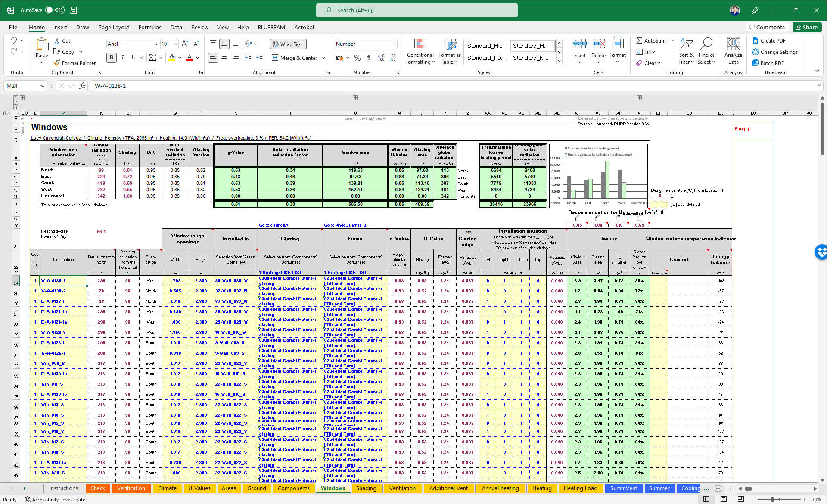
Task: Click the Create PDF Bluebeam icon
Action: 755,40
